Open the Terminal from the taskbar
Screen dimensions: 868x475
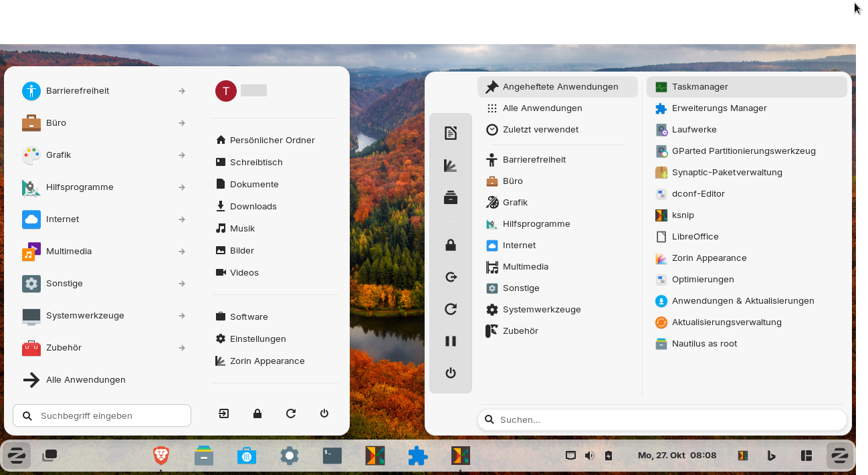332,456
